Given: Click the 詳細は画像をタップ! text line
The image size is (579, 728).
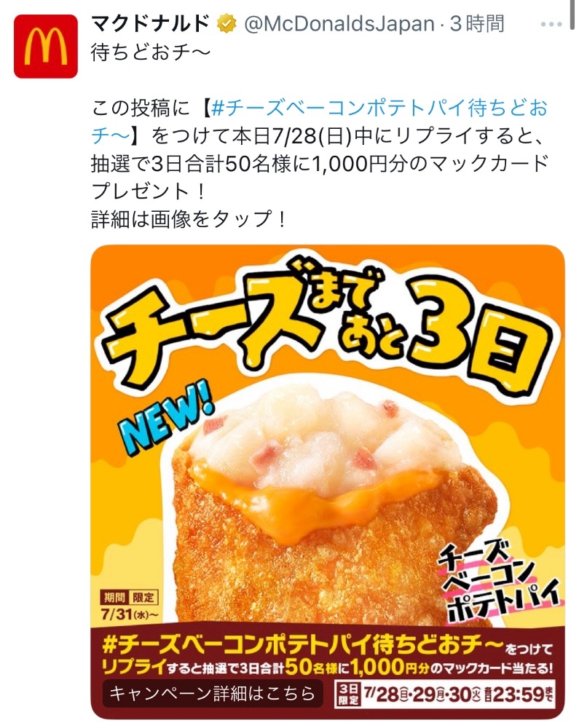Looking at the screenshot, I should coord(188,219).
